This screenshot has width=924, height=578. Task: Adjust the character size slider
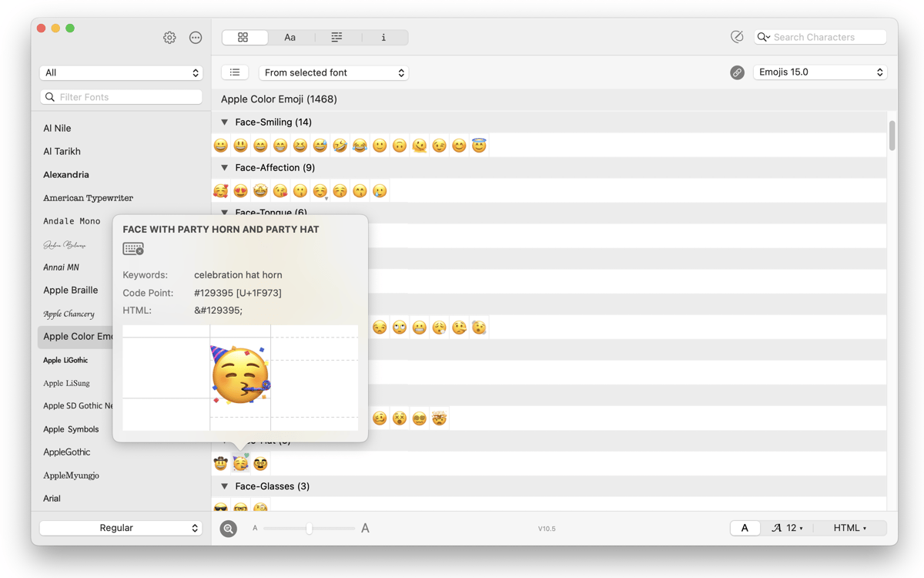click(310, 529)
